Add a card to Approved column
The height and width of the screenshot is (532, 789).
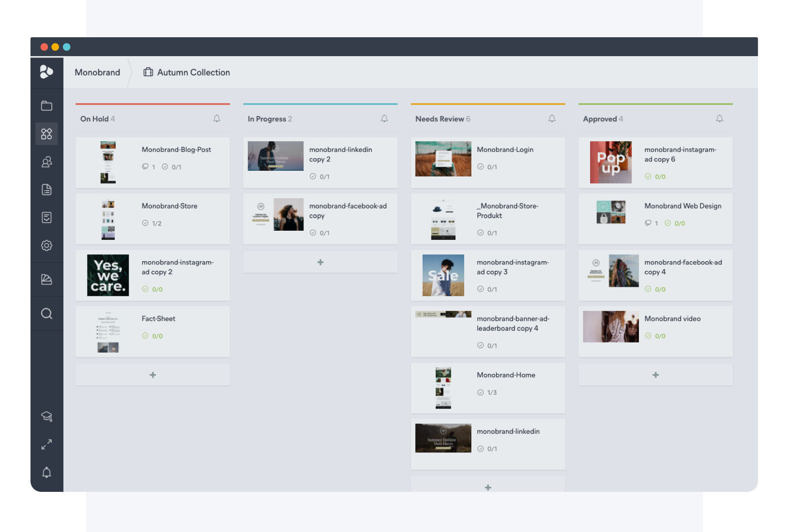click(655, 375)
